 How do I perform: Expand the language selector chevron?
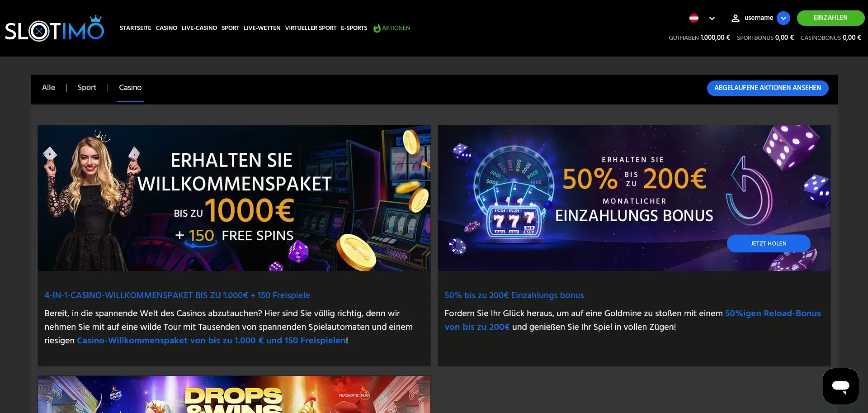(x=712, y=19)
